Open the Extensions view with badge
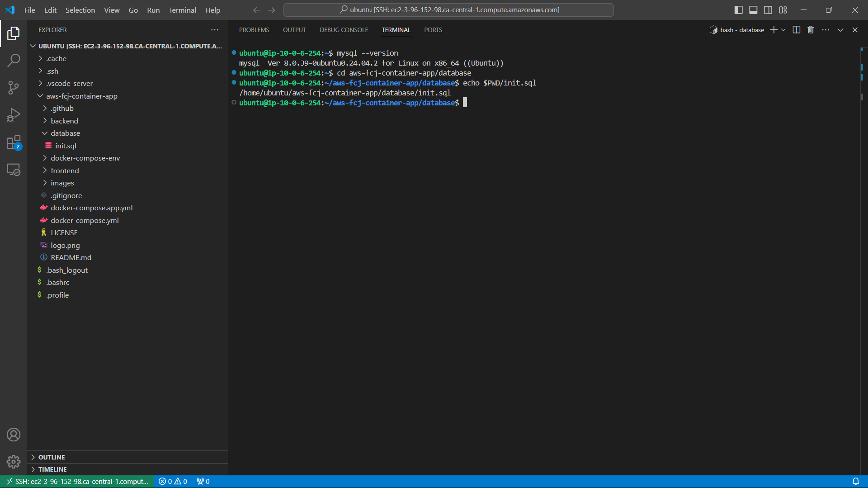868x488 pixels. click(14, 142)
